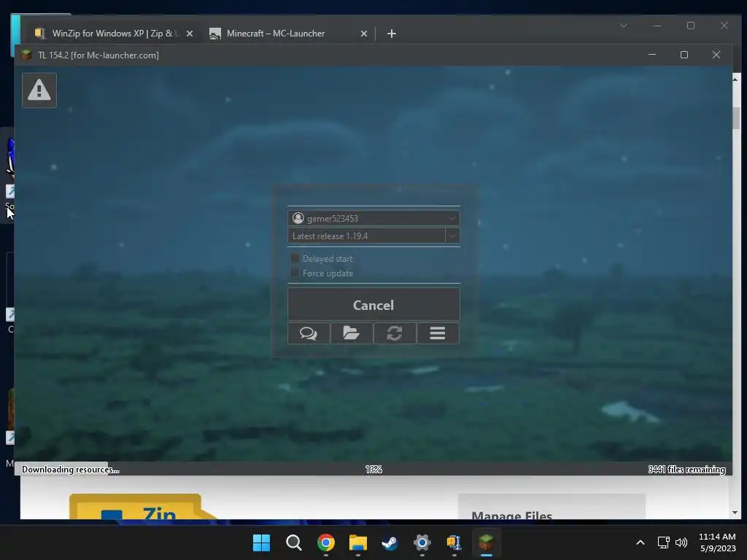This screenshot has height=560, width=747.
Task: Click the 11:14 AM clock and date
Action: point(717,542)
